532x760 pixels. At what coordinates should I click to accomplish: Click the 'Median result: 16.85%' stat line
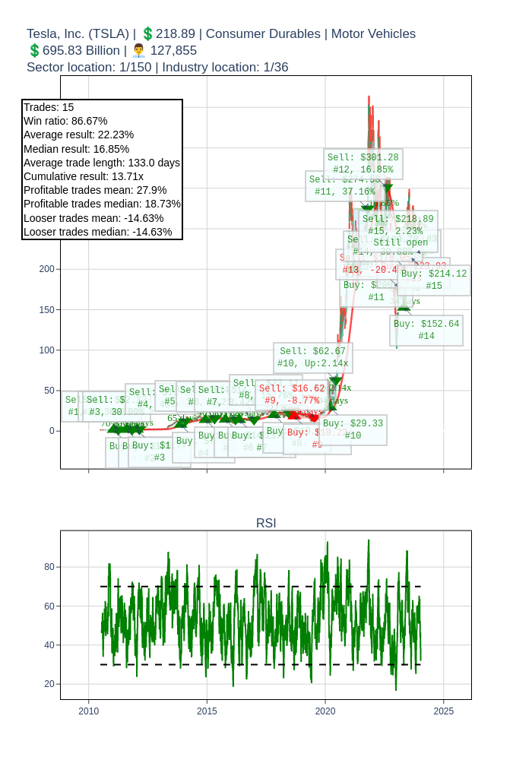pyautogui.click(x=77, y=149)
